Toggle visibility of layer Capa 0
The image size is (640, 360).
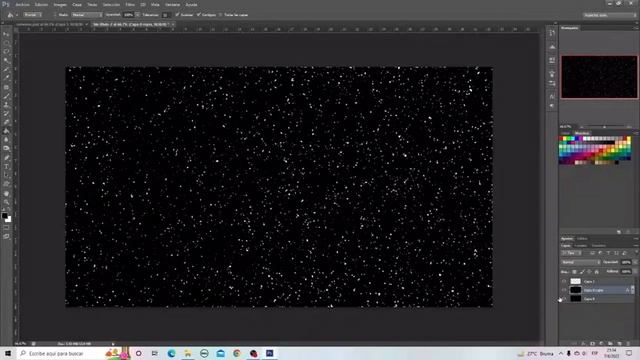click(x=564, y=299)
